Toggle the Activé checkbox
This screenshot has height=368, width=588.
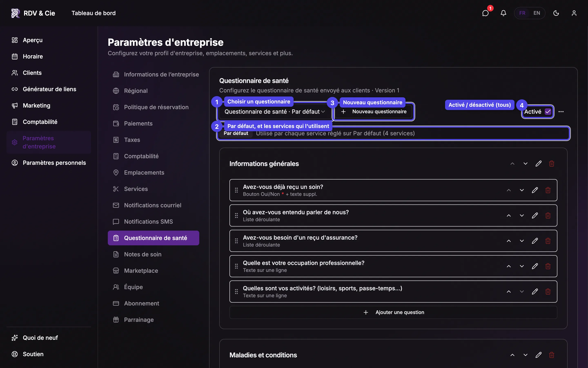click(x=548, y=112)
